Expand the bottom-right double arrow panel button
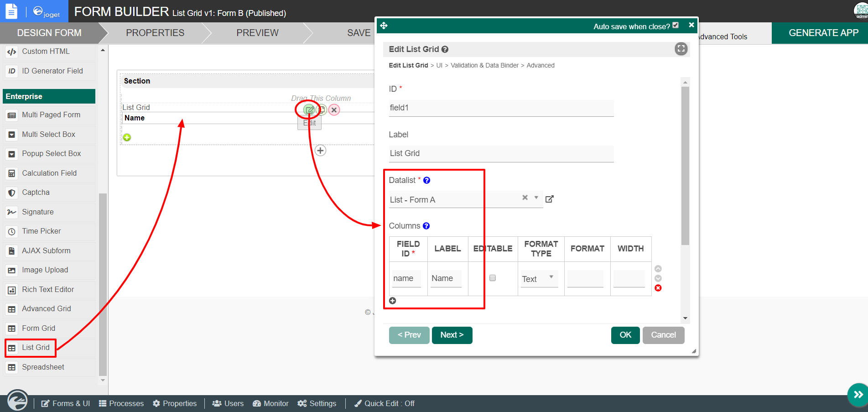The width and height of the screenshot is (868, 412). coord(858,394)
